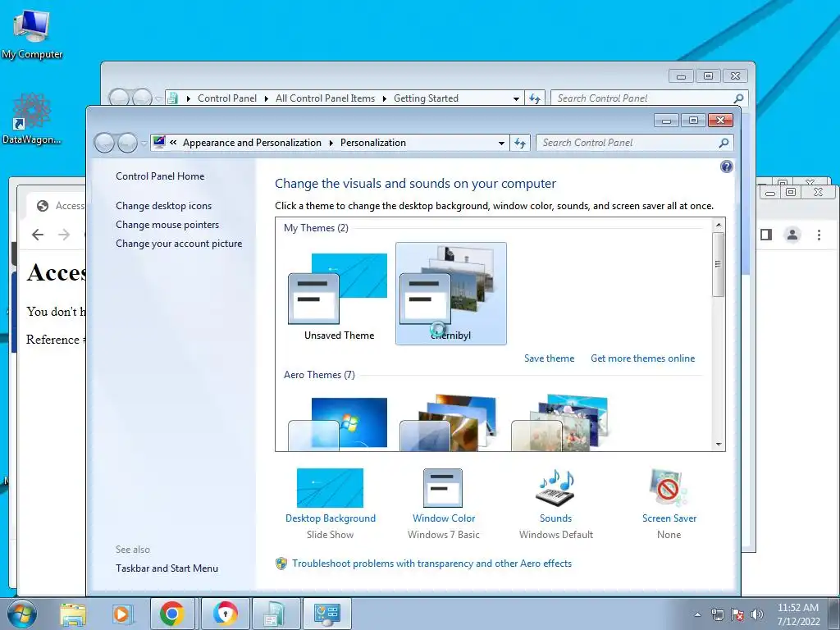Image resolution: width=840 pixels, height=630 pixels.
Task: Launch Windows Media Player from the taskbar
Action: [121, 614]
